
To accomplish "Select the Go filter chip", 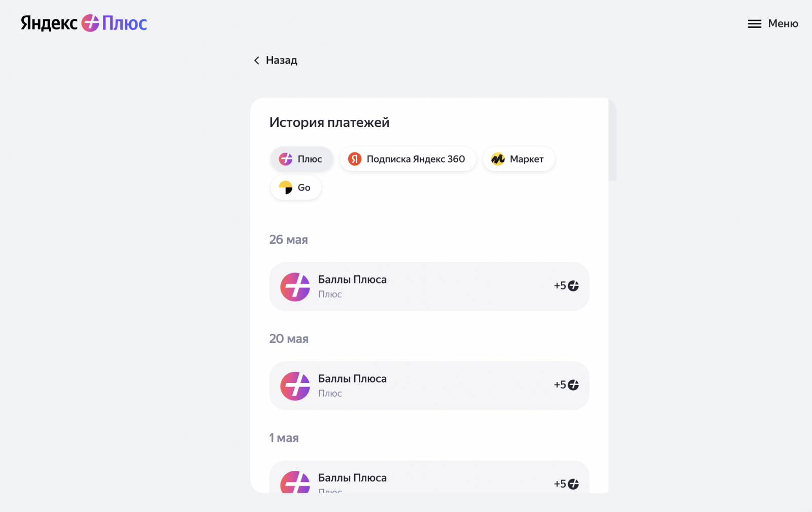I will pyautogui.click(x=296, y=187).
